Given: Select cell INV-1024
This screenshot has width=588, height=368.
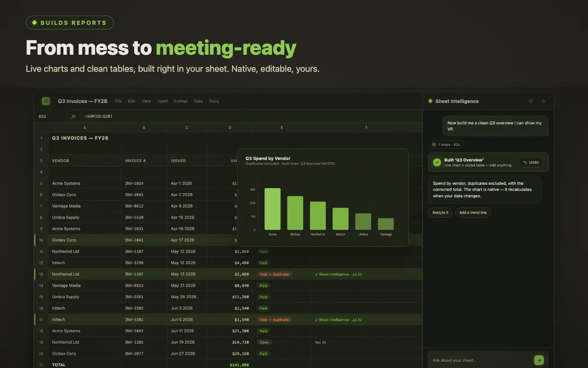Looking at the screenshot, I should tap(144, 184).
